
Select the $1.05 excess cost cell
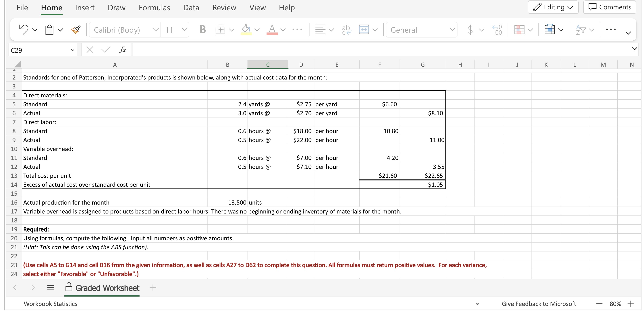(x=422, y=184)
